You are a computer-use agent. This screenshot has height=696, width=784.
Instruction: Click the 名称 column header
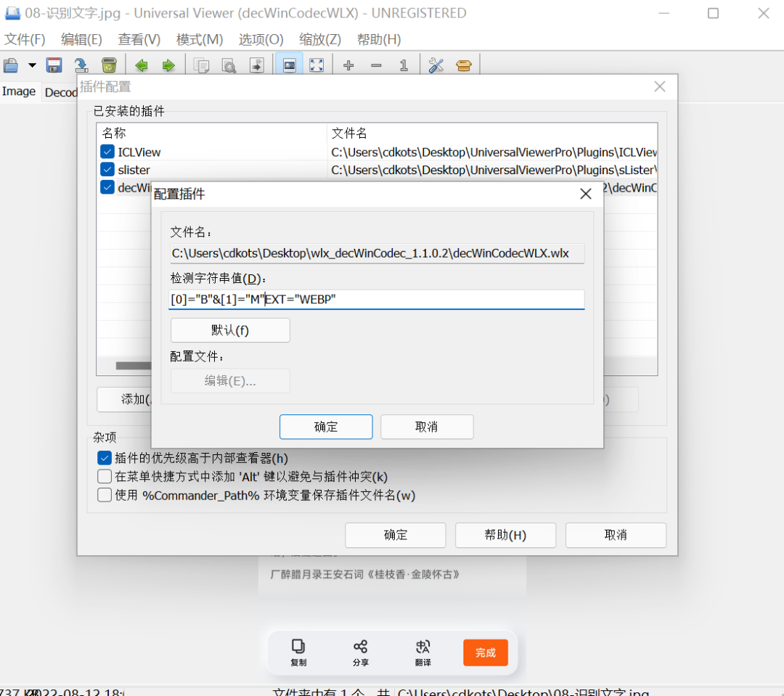(x=211, y=133)
